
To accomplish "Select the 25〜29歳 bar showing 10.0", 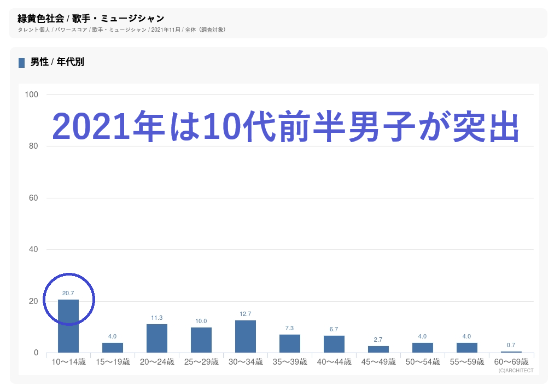I will (201, 340).
